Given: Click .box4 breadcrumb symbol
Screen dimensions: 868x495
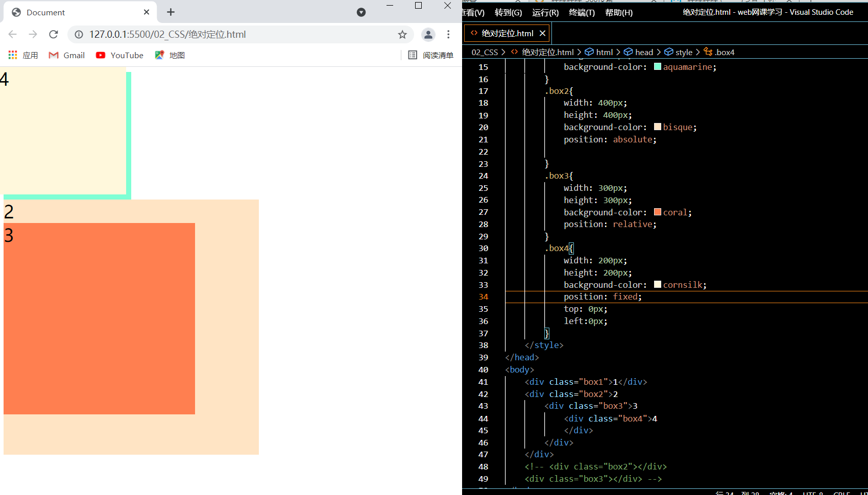Looking at the screenshot, I should 719,52.
